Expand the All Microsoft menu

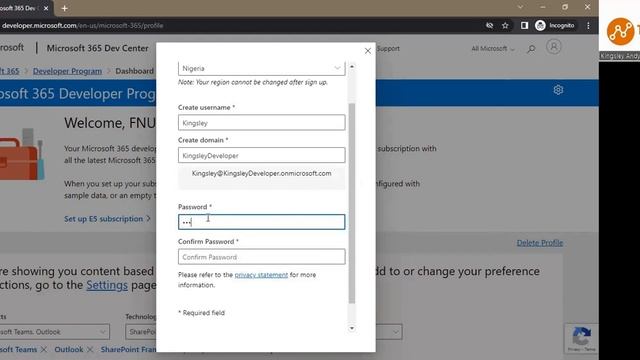point(493,49)
